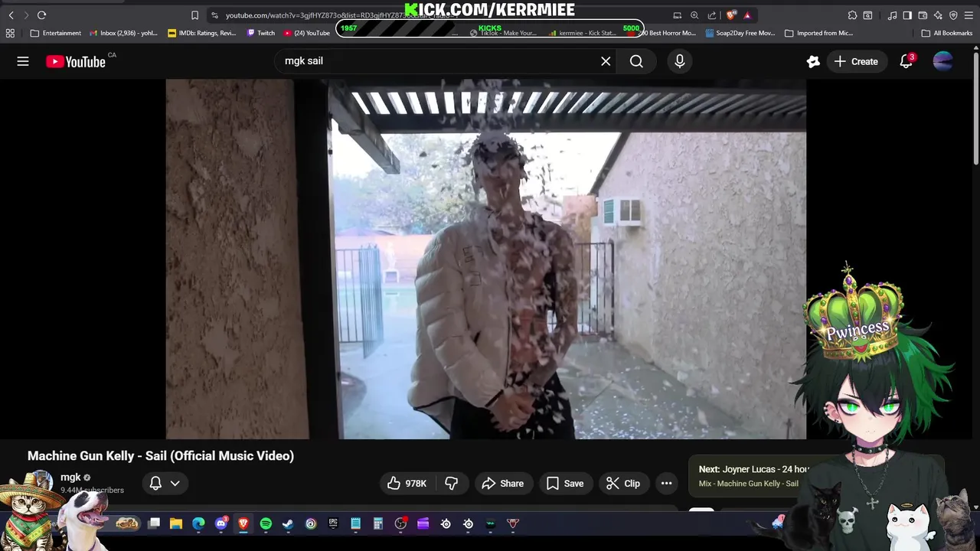The width and height of the screenshot is (980, 551).
Task: Open the browser hamburger main menu
Action: click(969, 15)
